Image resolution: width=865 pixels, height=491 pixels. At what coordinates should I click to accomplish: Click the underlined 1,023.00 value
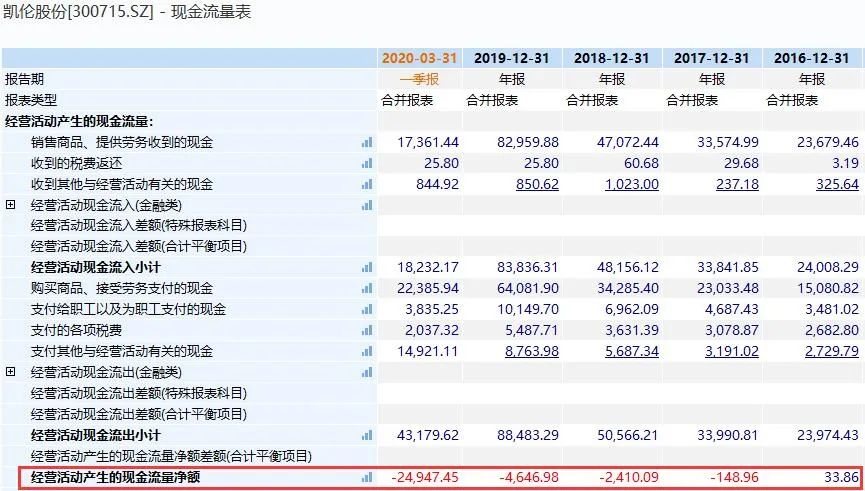631,184
